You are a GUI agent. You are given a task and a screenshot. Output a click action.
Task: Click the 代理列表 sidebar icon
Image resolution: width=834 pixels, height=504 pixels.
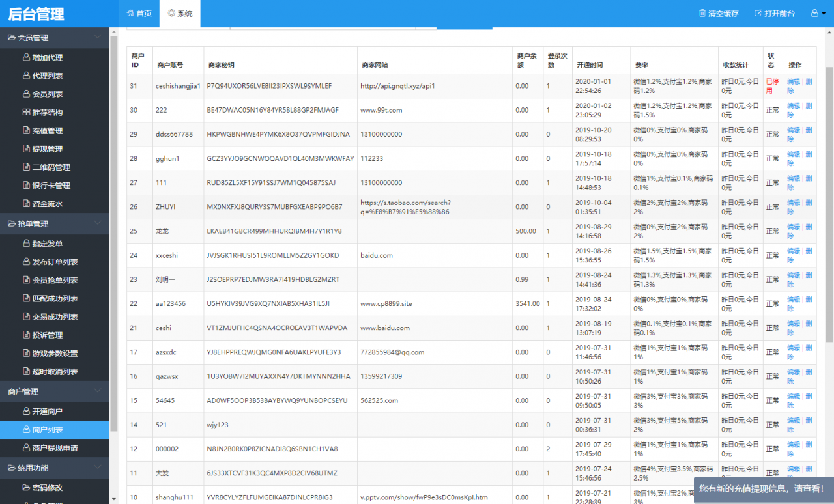[26, 76]
